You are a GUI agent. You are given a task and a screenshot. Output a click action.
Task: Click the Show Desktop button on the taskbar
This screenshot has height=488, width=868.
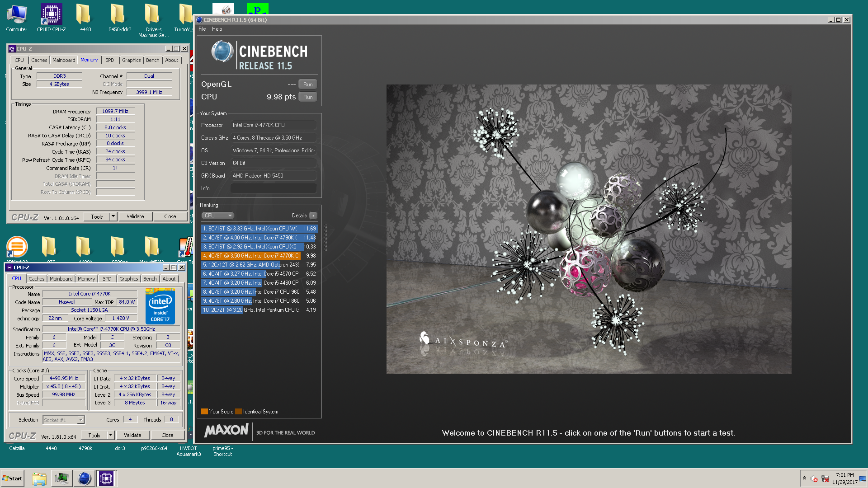coord(863,479)
